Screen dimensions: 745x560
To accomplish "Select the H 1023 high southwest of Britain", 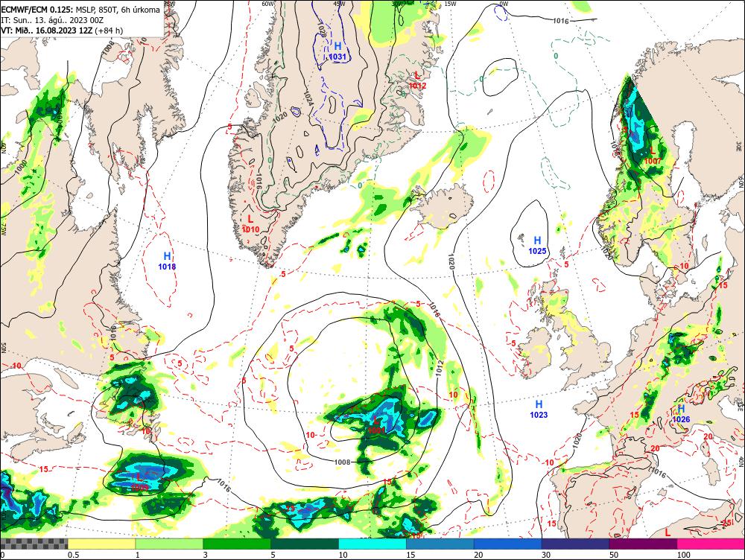I will click(539, 409).
